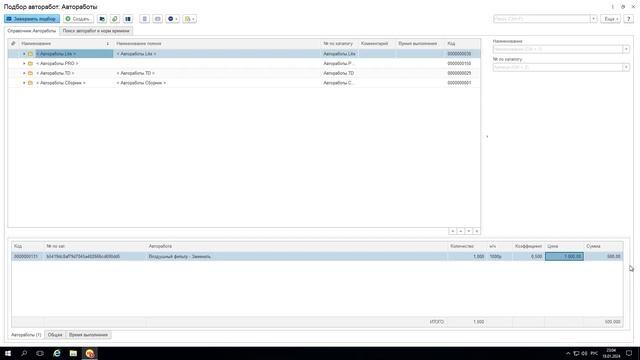The image size is (640, 360).
Task: Click the 'Наименование полное' column header
Action: click(217, 44)
